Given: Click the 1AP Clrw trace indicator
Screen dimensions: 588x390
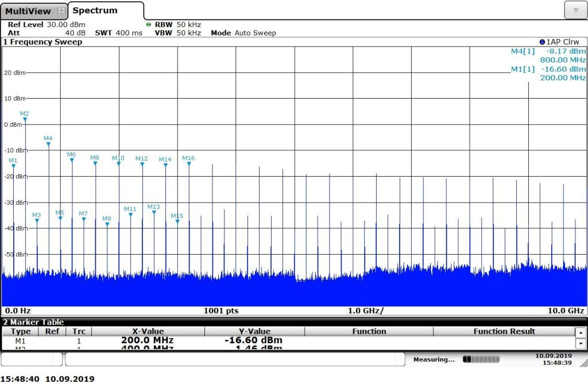Looking at the screenshot, I should coord(559,42).
